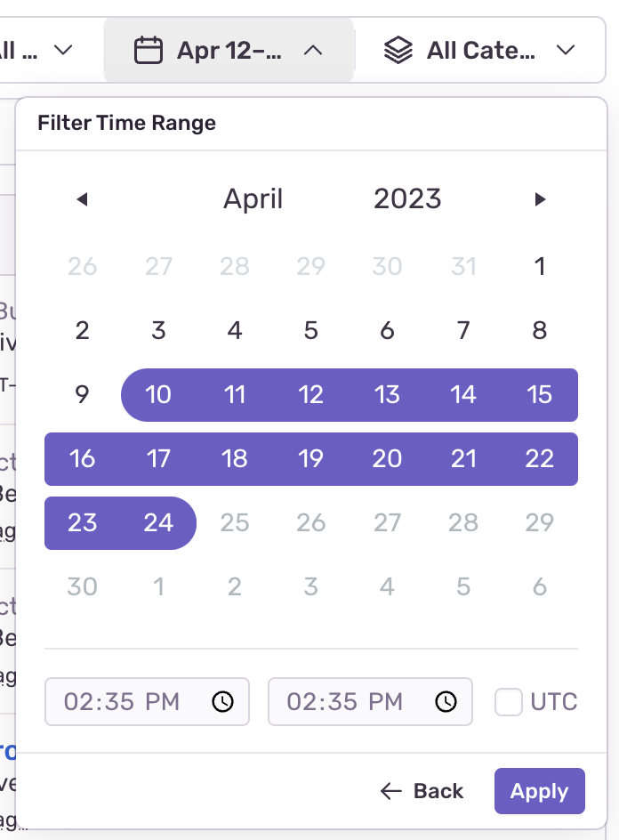Edit the end time field

pyautogui.click(x=370, y=701)
